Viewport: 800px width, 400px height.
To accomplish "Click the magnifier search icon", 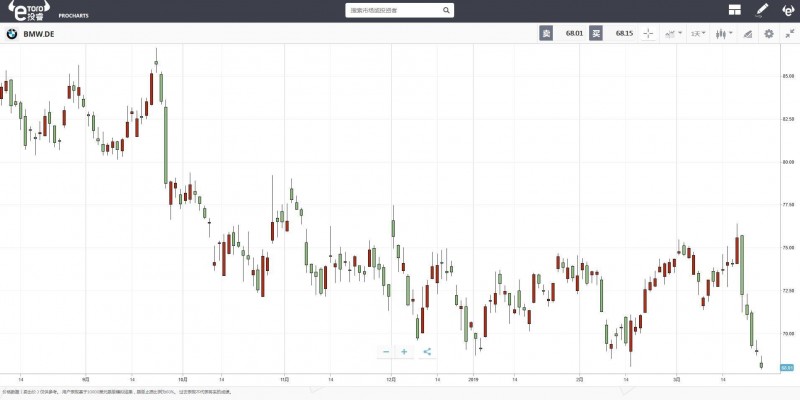I will coord(446,10).
